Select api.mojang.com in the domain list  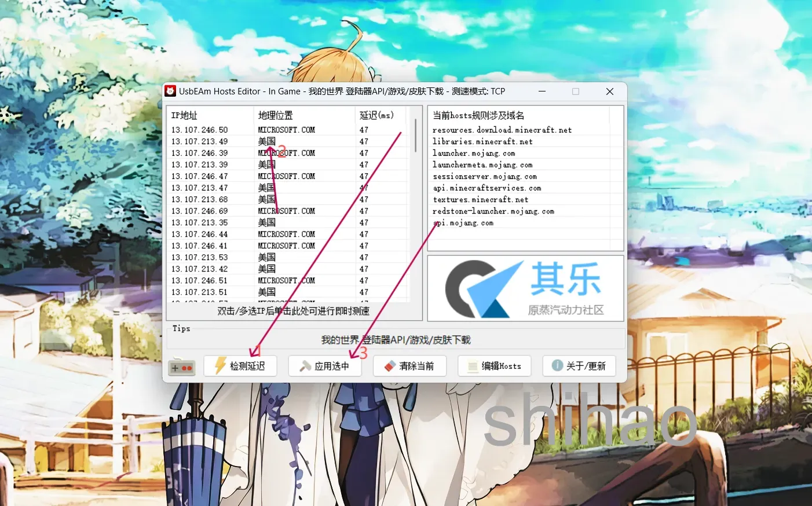tap(464, 223)
